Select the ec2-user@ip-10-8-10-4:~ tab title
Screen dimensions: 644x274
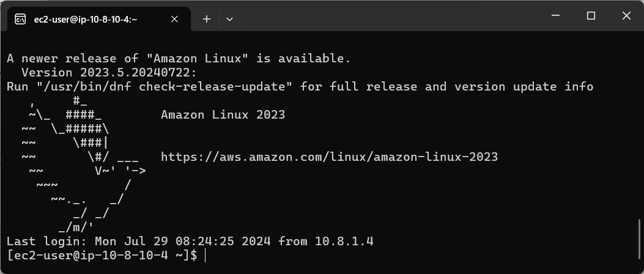86,19
